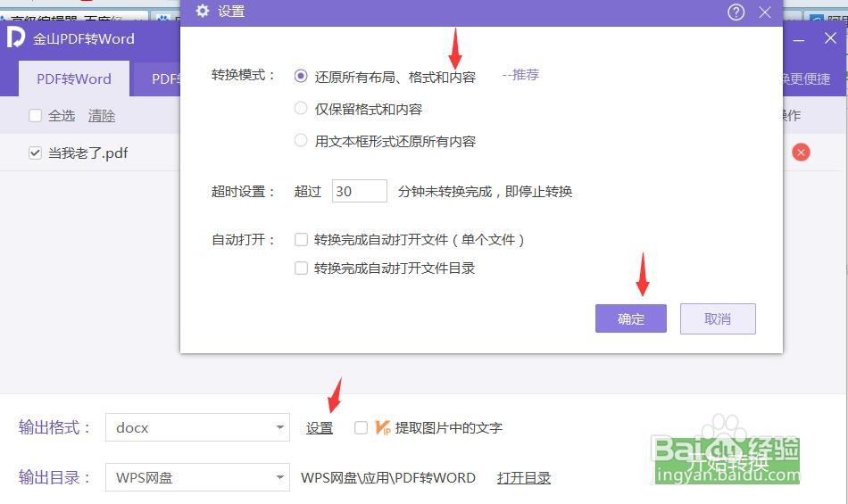Close the main 金山PDF转Word window
This screenshot has width=848, height=504.
click(830, 37)
